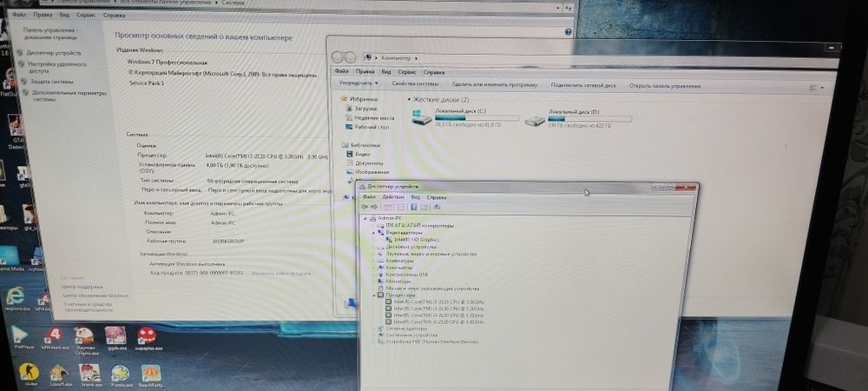868x391 pixels.
Task: Click the System window help question icon
Action: pos(568,32)
